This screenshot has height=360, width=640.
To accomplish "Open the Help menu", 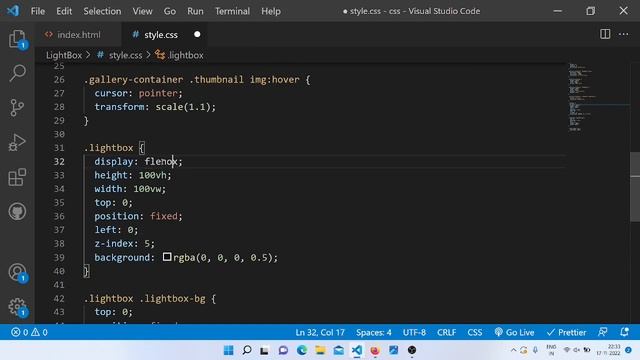I will click(271, 11).
